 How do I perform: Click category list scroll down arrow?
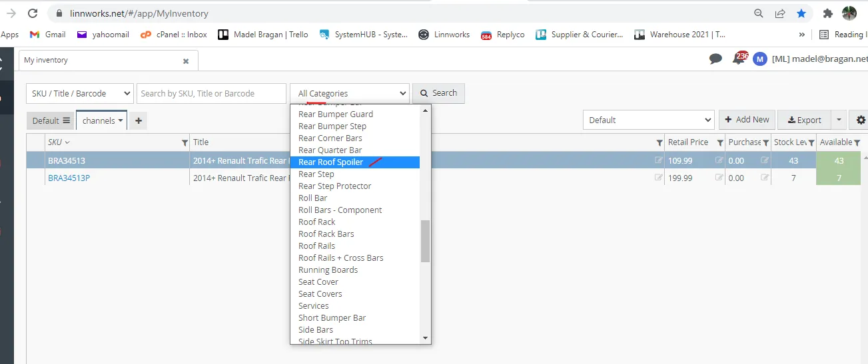(x=426, y=338)
